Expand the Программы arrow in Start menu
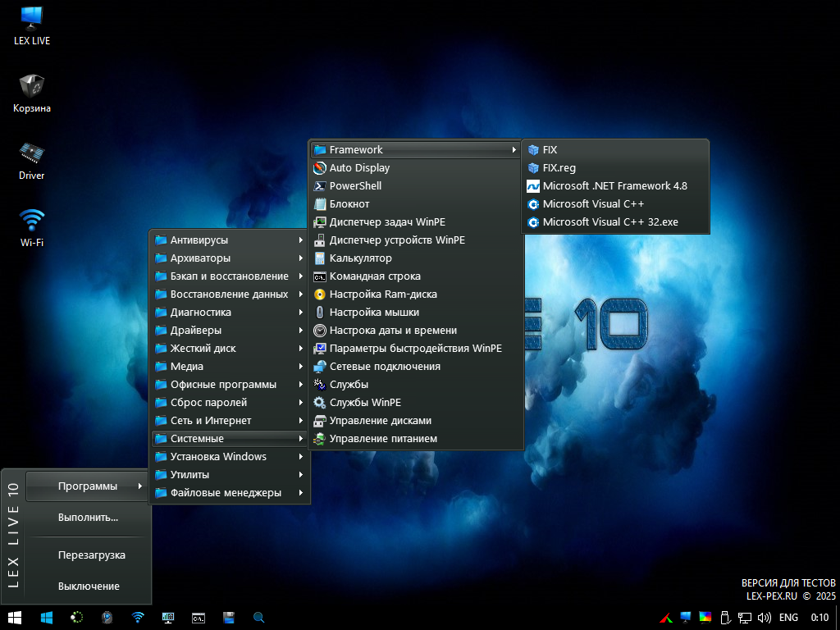The image size is (840, 630). pyautogui.click(x=139, y=486)
